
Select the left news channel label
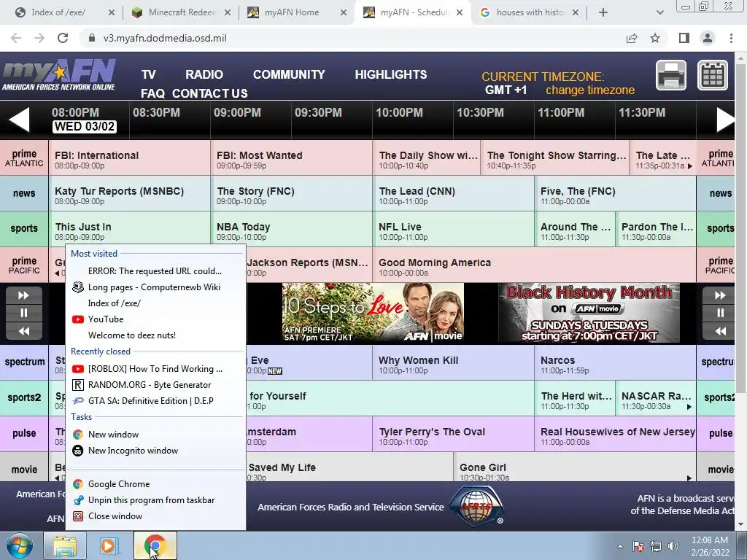pos(24,193)
